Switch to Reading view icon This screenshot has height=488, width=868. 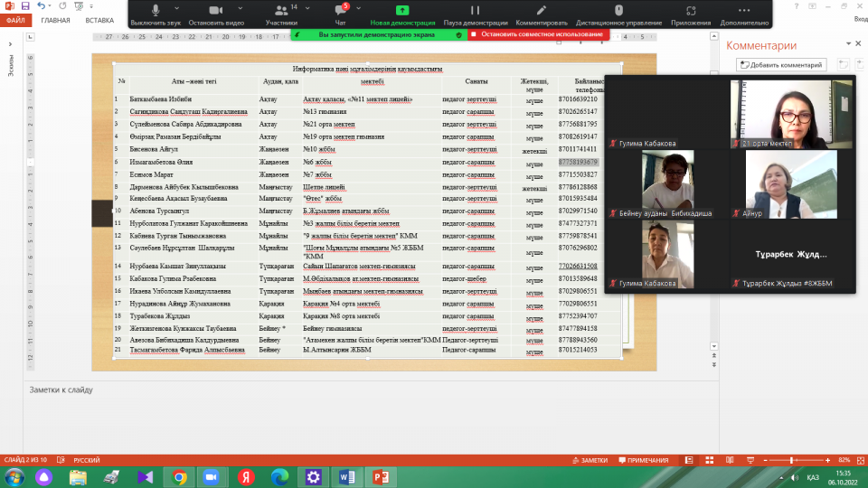[x=731, y=460]
